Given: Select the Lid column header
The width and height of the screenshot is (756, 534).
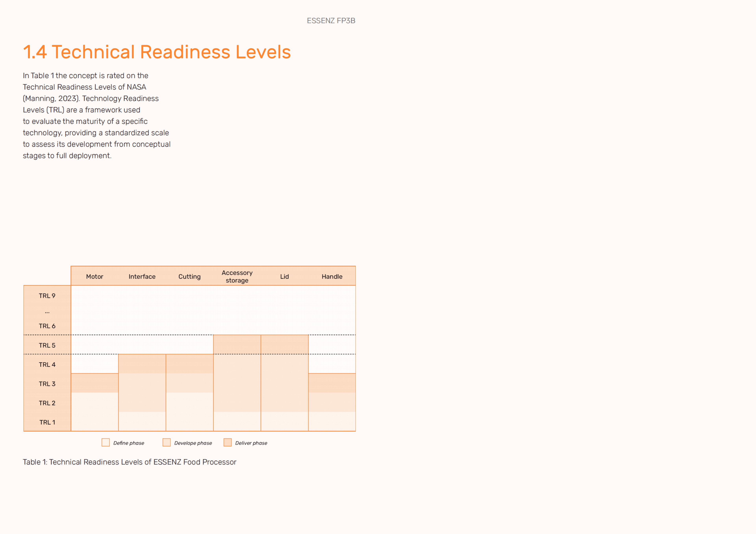Looking at the screenshot, I should tap(284, 277).
